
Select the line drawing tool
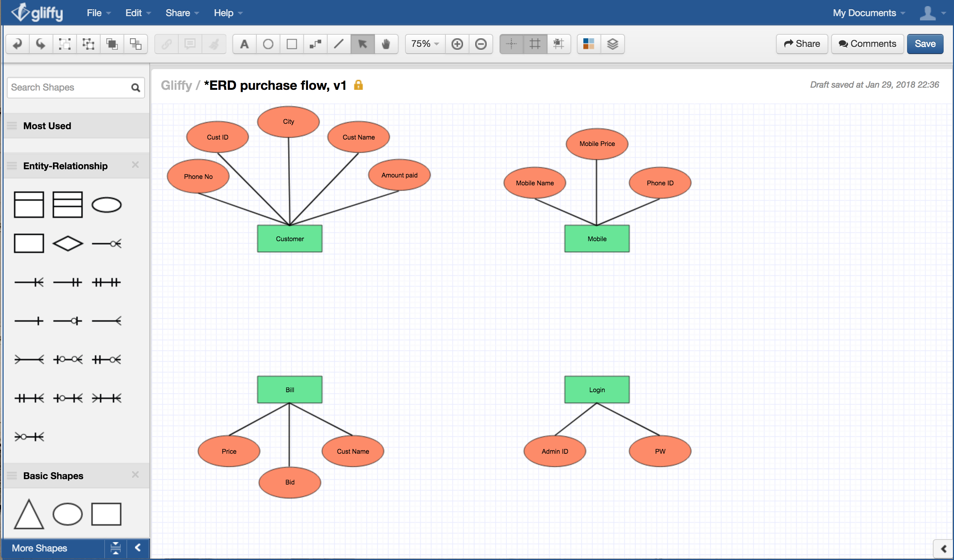point(340,43)
